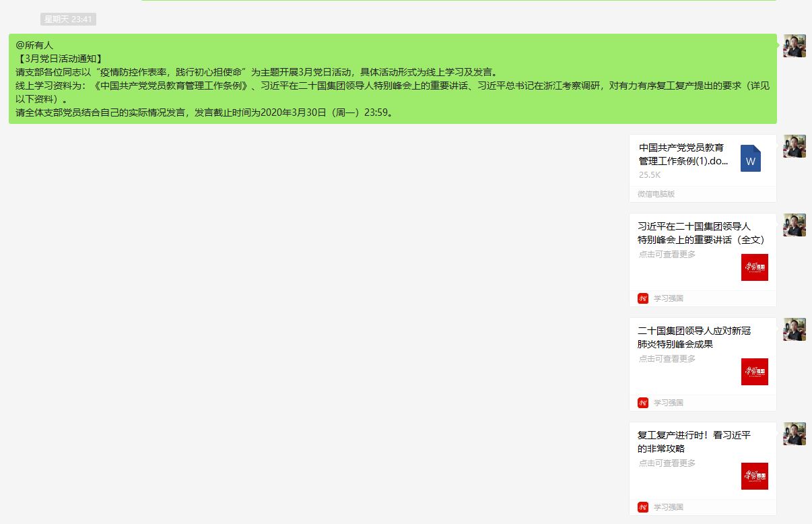Click the avatar beside the 二十国集团领导人应对新冠 card
Screen dimensions: 812x524
click(794, 329)
